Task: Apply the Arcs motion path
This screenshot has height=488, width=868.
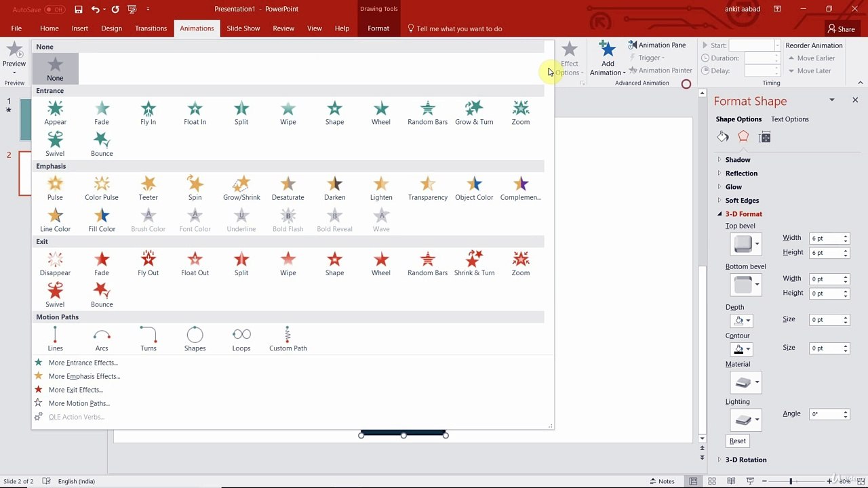Action: tap(102, 339)
